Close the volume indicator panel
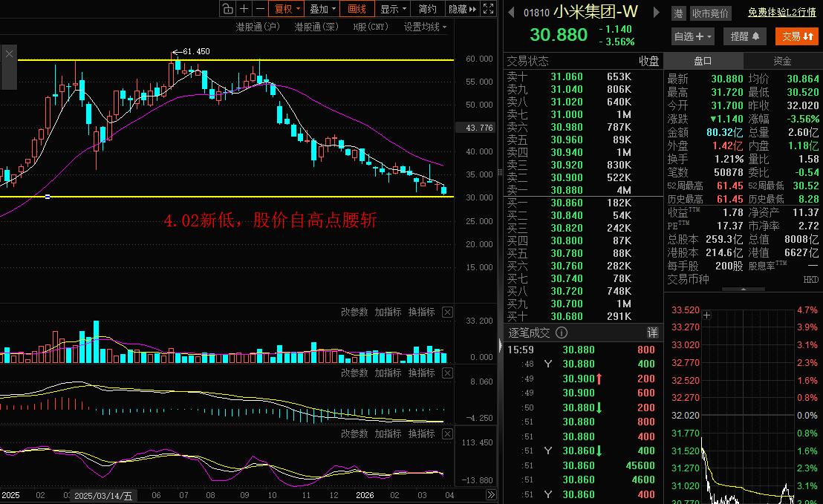This screenshot has width=823, height=504. coord(447,312)
